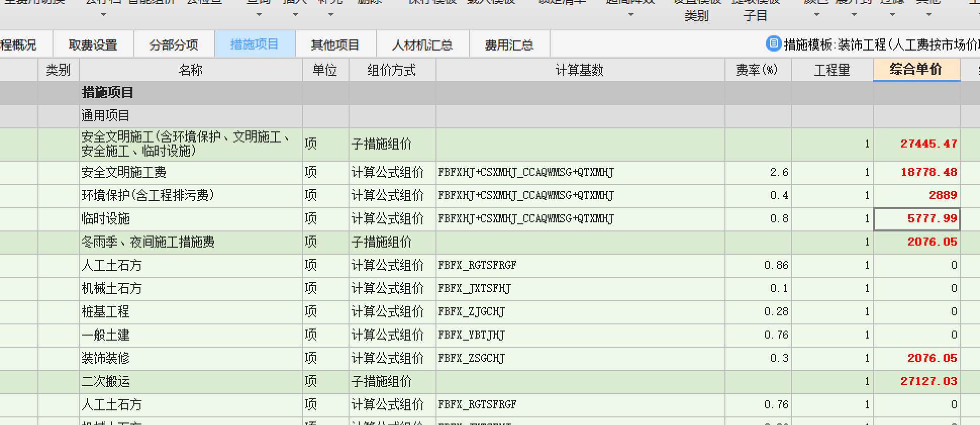Screen dimensions: 980x425
Task: Click the 措施模板:装饰工程 label
Action: 881,45
